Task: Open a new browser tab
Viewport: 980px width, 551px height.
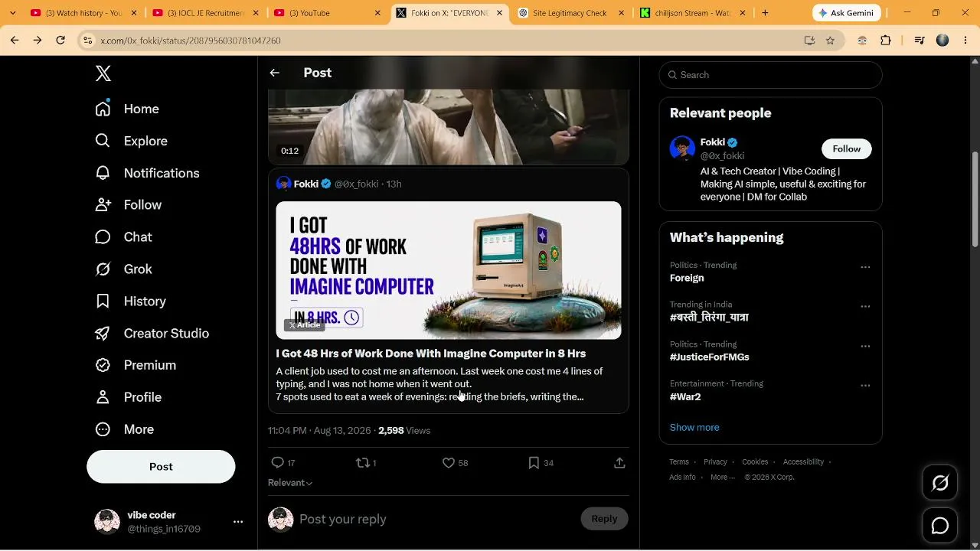Action: pyautogui.click(x=765, y=13)
